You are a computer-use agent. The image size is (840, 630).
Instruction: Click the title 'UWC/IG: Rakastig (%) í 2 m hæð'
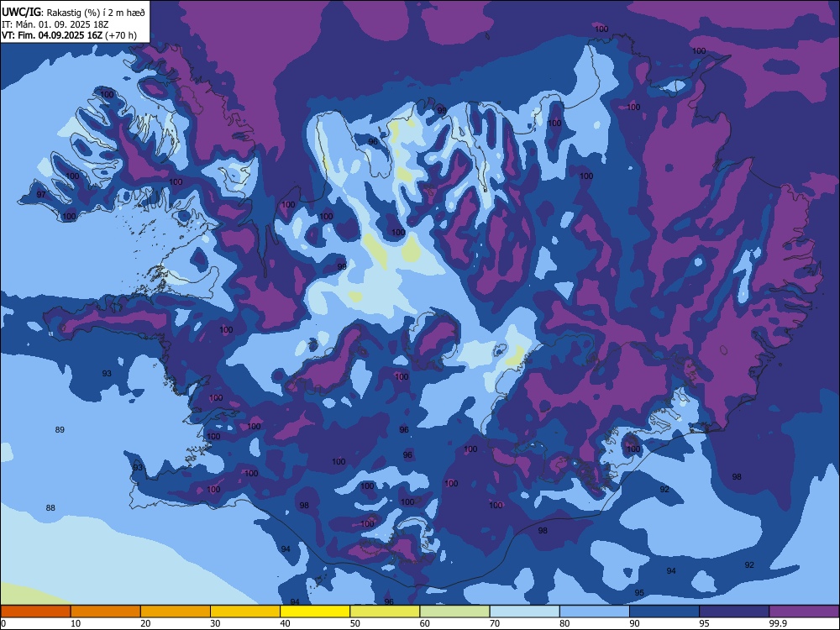73,12
